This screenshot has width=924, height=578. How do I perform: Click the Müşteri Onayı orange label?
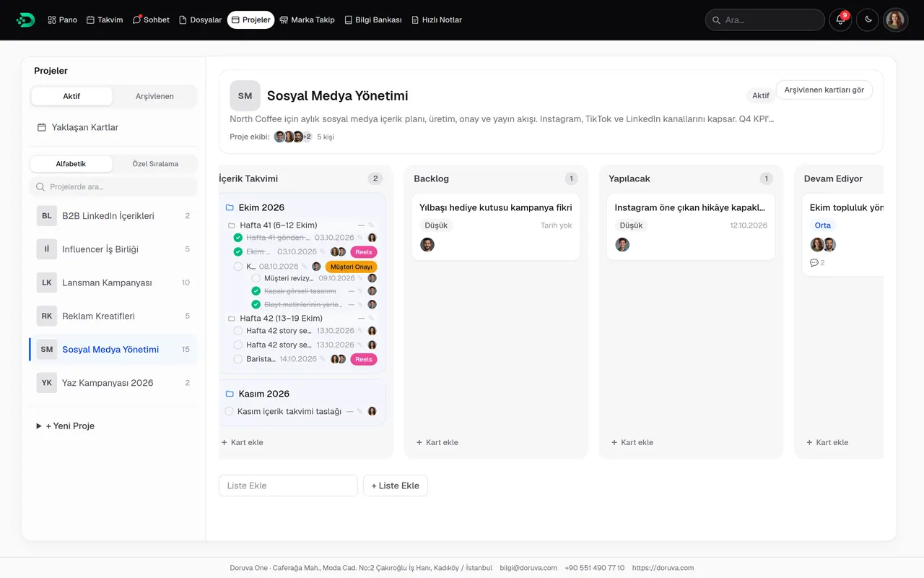coord(351,267)
